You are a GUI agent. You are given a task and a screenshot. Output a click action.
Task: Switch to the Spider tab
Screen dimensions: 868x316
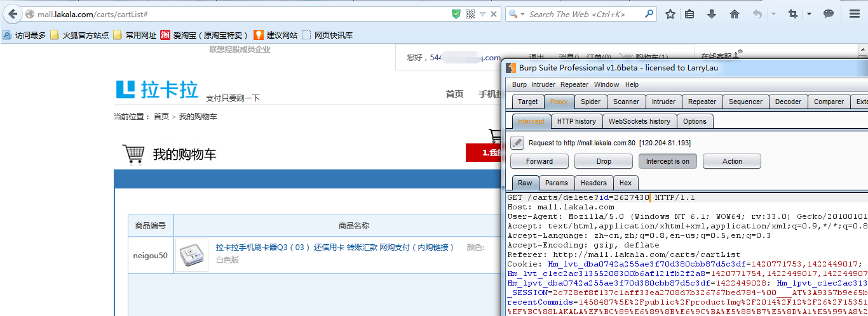click(591, 102)
